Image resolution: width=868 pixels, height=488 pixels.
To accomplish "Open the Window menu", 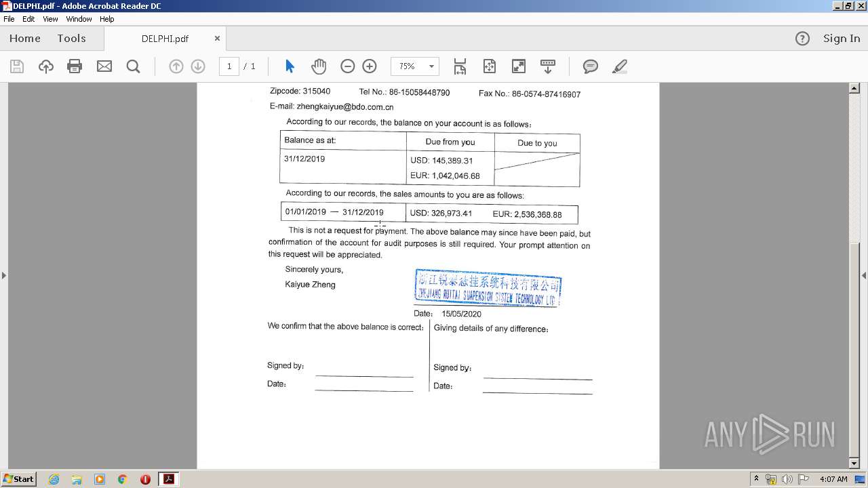I will click(79, 19).
